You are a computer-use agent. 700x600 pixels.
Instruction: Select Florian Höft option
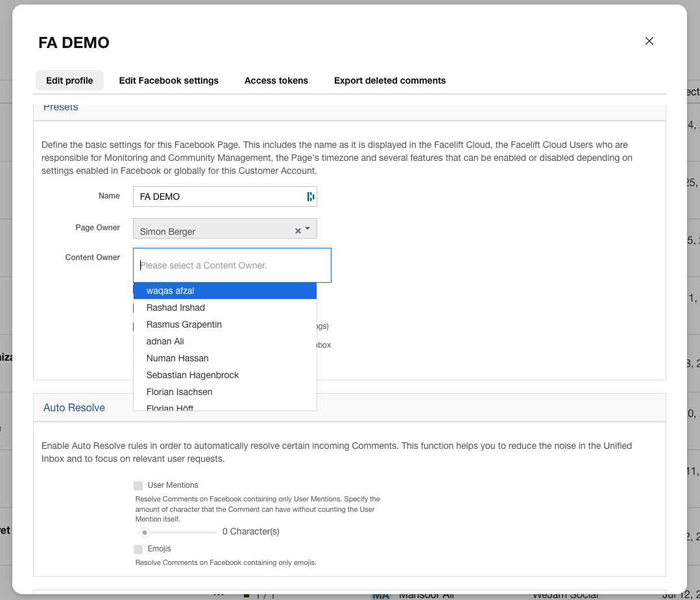(x=225, y=406)
